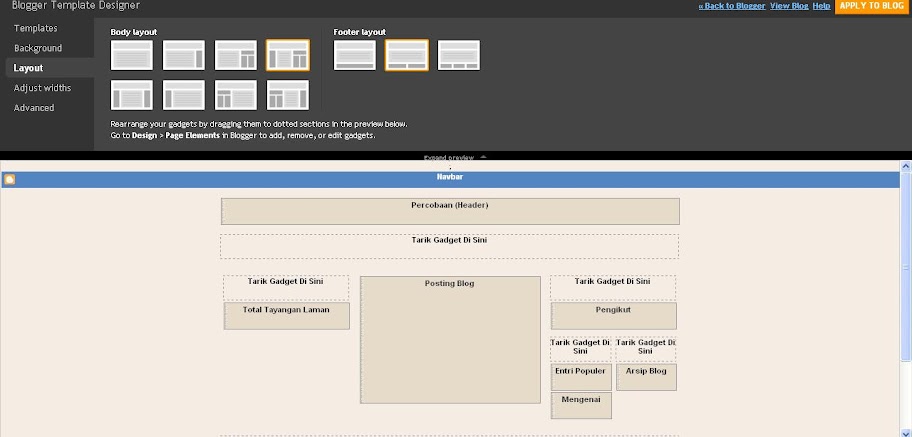Select the Arsip Blog gadget
Image resolution: width=912 pixels, height=437 pixels.
pyautogui.click(x=646, y=378)
